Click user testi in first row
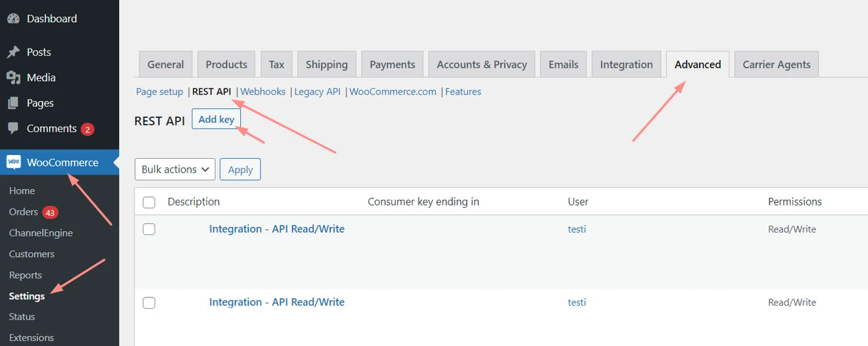 click(577, 229)
